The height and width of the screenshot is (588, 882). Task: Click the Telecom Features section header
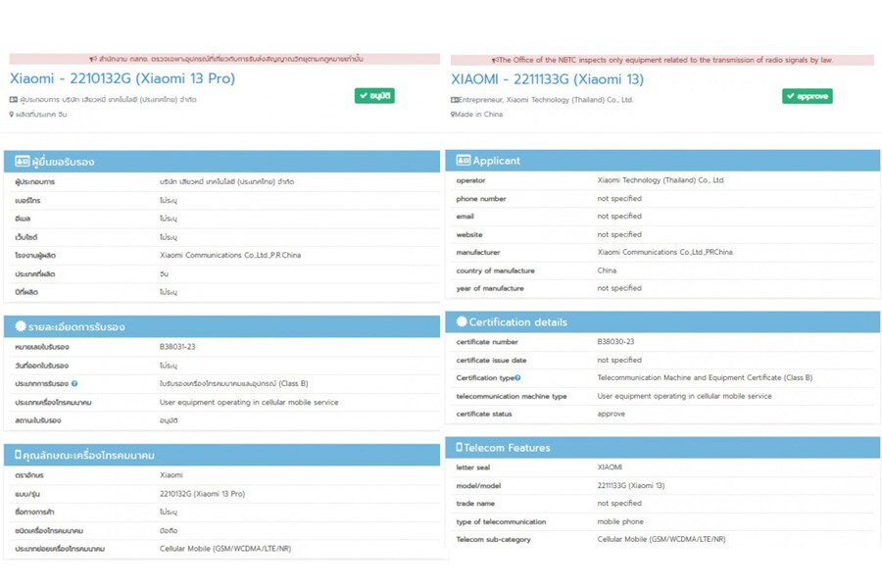pyautogui.click(x=662, y=448)
